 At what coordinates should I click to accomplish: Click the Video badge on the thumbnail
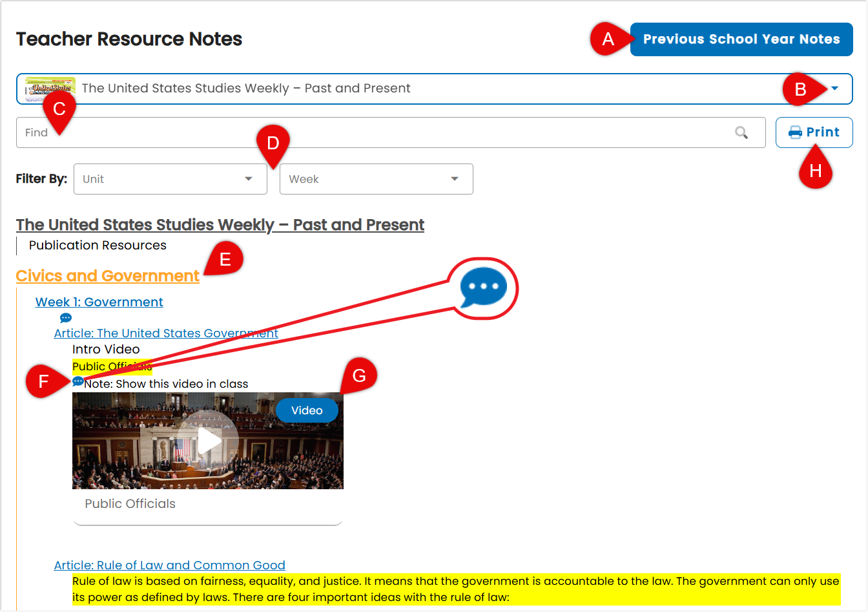pos(307,410)
